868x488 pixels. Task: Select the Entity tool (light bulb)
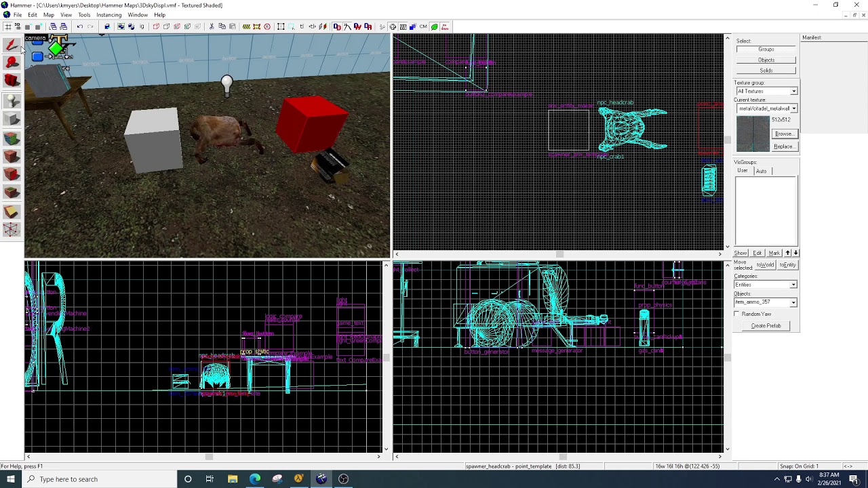[x=12, y=100]
